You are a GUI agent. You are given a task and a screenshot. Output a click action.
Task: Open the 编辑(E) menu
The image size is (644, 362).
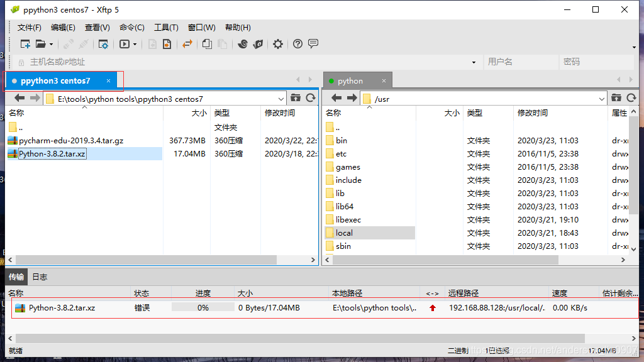[x=64, y=28]
